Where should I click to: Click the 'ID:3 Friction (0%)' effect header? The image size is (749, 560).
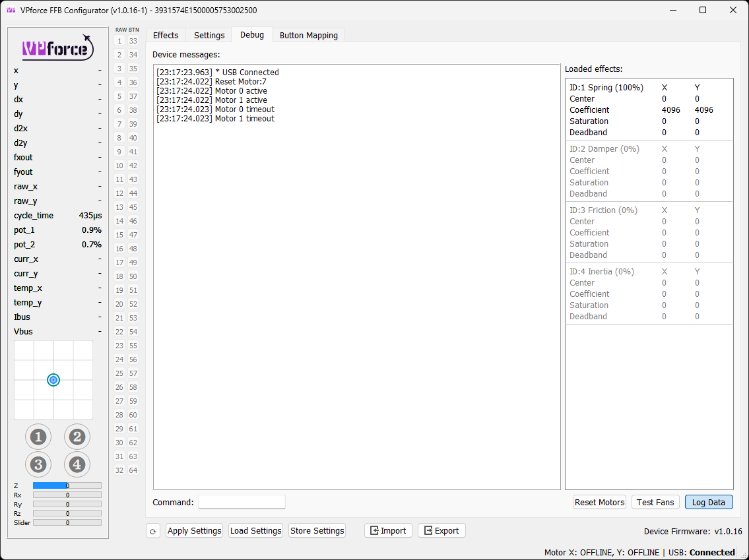[x=603, y=210]
